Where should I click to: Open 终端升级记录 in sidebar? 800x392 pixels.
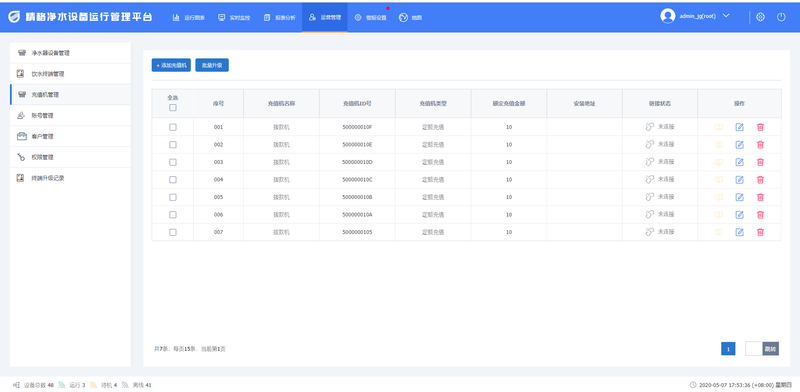coord(70,179)
